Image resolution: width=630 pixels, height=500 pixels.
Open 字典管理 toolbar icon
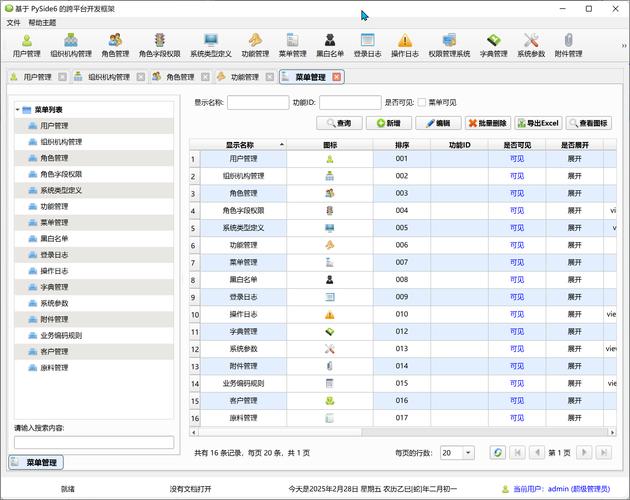click(493, 45)
